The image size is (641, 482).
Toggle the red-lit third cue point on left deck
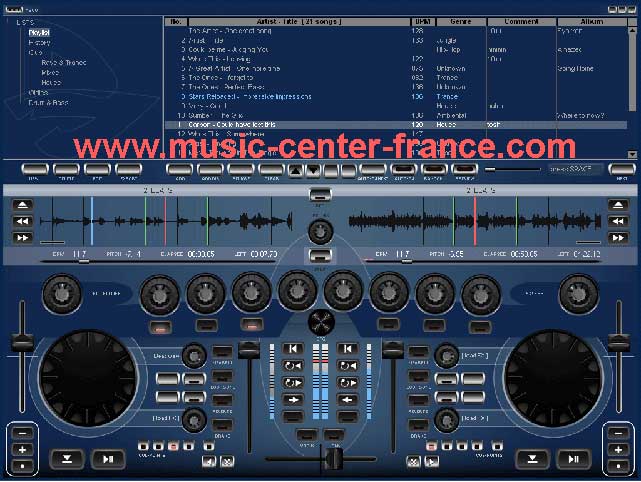pyautogui.click(x=173, y=446)
